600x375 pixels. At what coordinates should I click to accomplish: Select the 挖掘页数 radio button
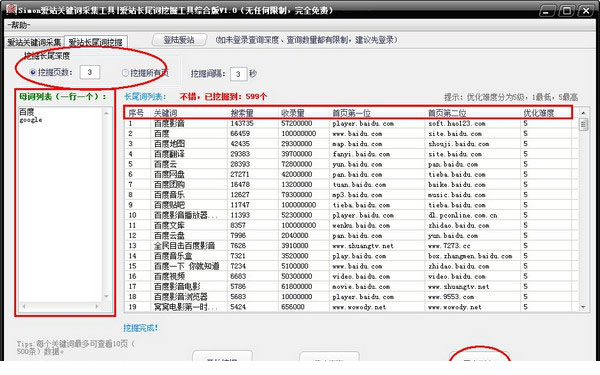tap(33, 72)
